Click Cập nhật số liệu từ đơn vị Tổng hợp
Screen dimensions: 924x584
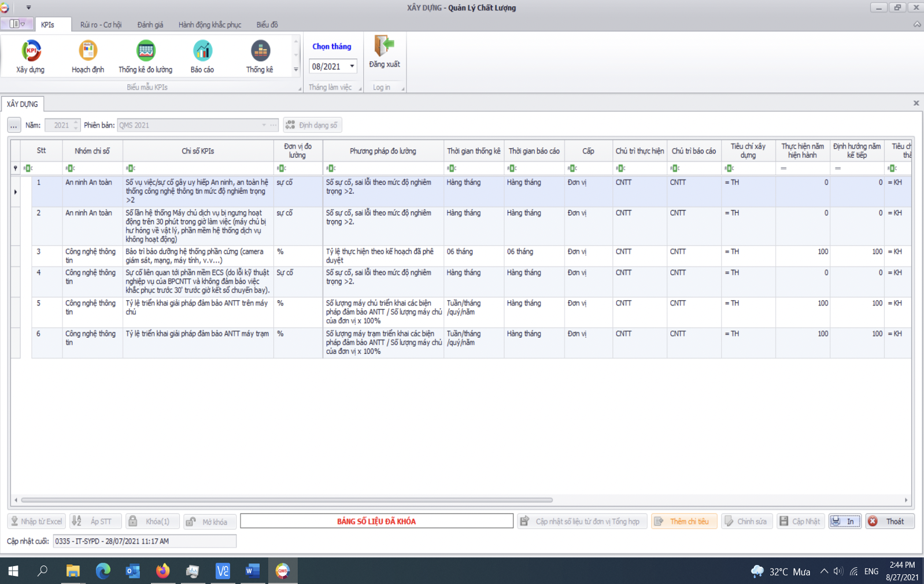[582, 521]
